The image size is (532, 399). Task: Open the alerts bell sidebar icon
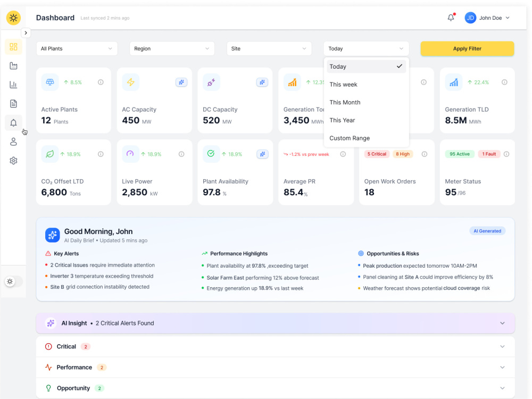point(14,123)
